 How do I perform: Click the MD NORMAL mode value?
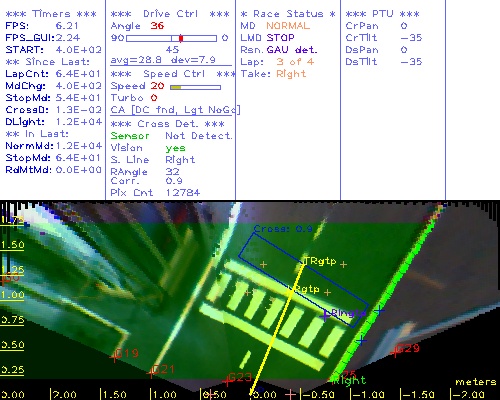(288, 26)
